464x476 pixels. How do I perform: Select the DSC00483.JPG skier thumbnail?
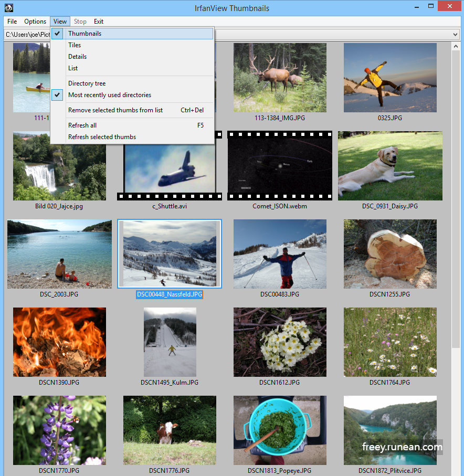coord(280,254)
